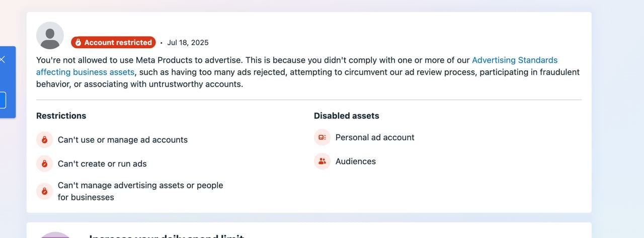Select the "Can't create or run ads" restriction text
The width and height of the screenshot is (644, 238).
click(102, 164)
